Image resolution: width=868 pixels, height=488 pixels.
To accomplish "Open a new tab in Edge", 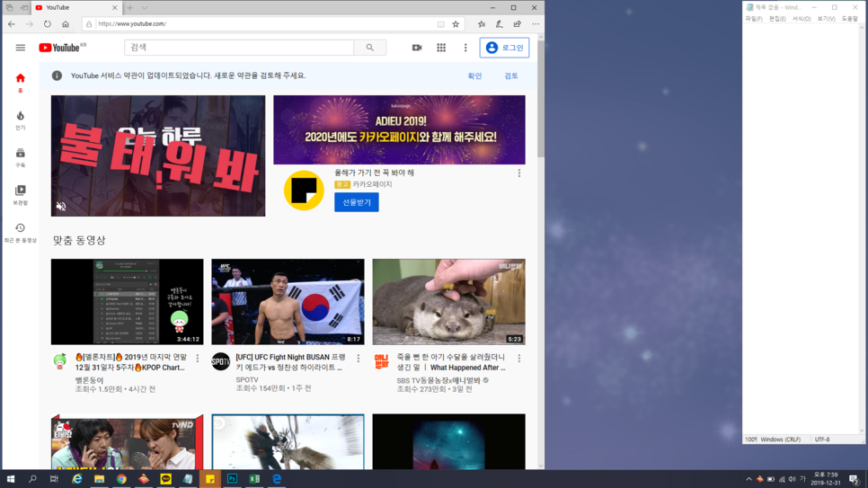I will click(x=129, y=8).
